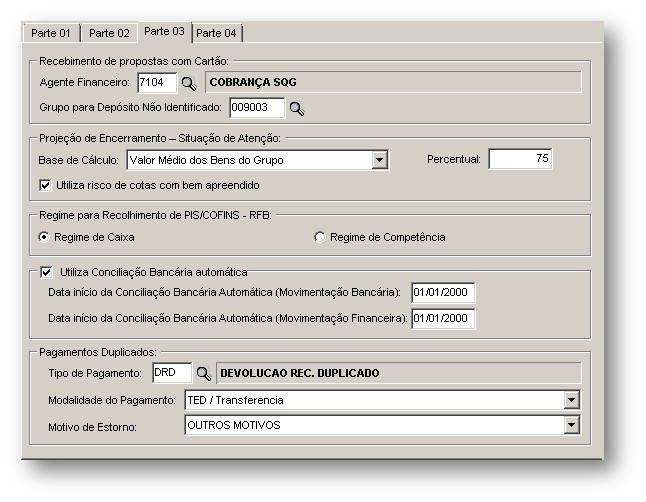Image resolution: width=646 pixels, height=502 pixels.
Task: Search Grupo para Depósito Não Identificado
Action: point(297,109)
